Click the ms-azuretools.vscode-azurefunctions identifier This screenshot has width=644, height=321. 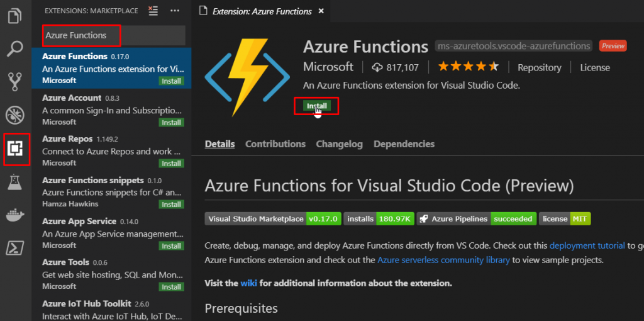pos(513,46)
